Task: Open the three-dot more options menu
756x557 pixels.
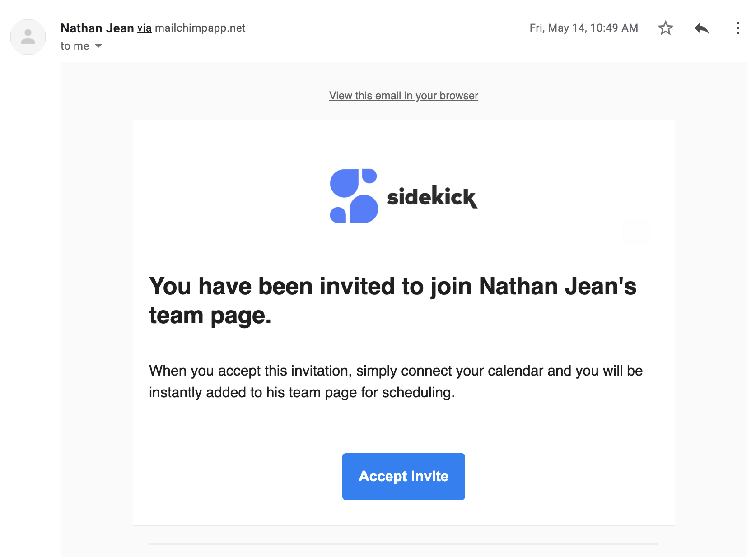Action: coord(737,28)
